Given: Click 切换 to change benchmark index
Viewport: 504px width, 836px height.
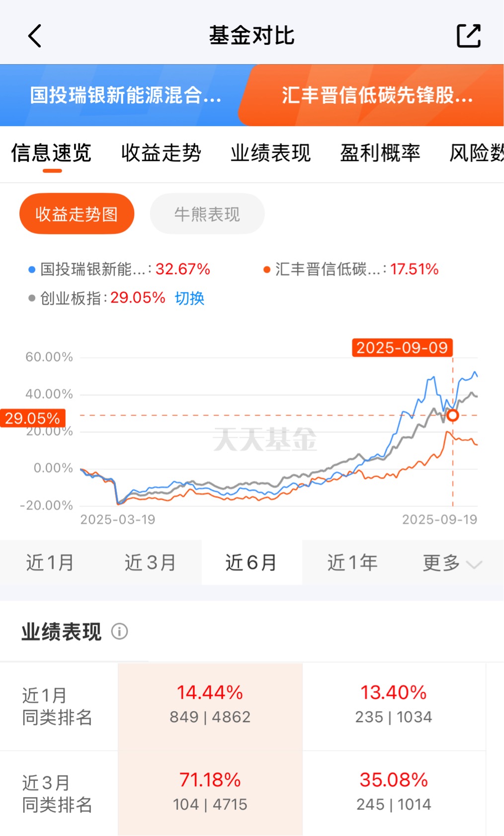Looking at the screenshot, I should (189, 298).
